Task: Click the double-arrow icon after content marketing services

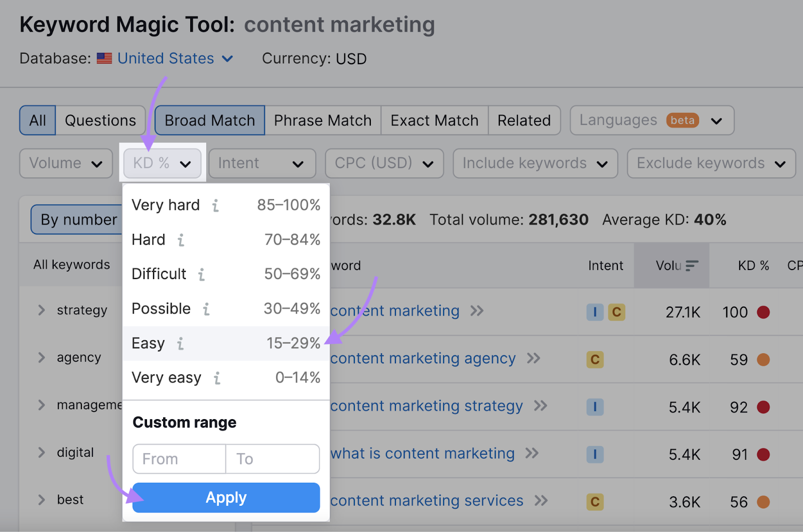Action: pyautogui.click(x=541, y=501)
